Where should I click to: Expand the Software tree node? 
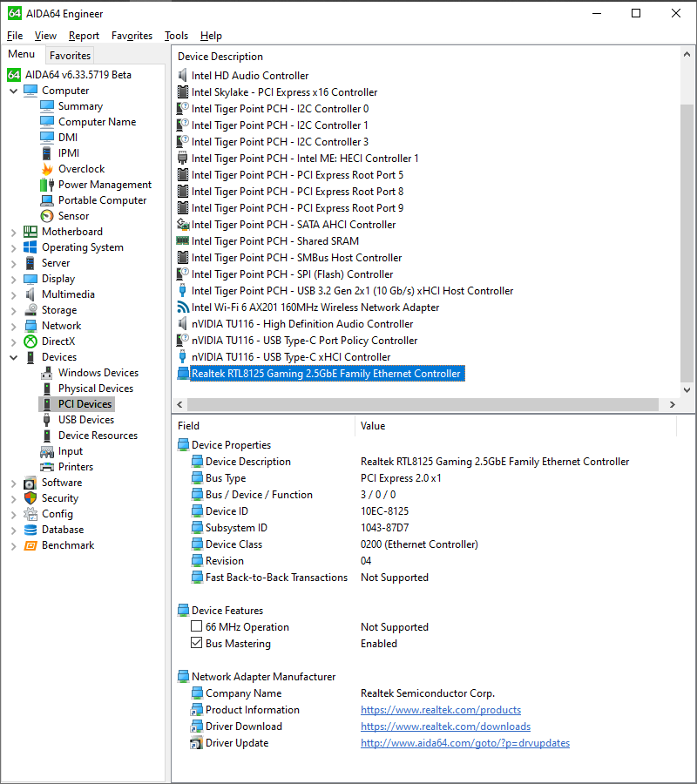click(13, 483)
